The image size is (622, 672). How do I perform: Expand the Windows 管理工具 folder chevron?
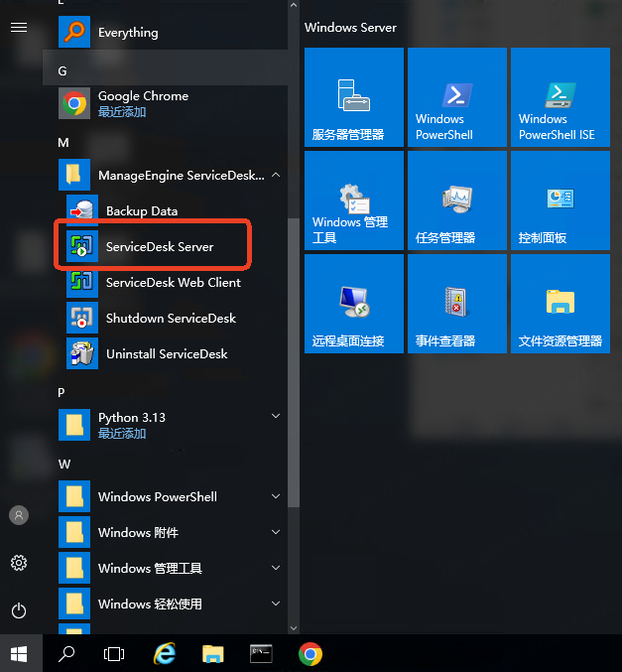[x=277, y=568]
